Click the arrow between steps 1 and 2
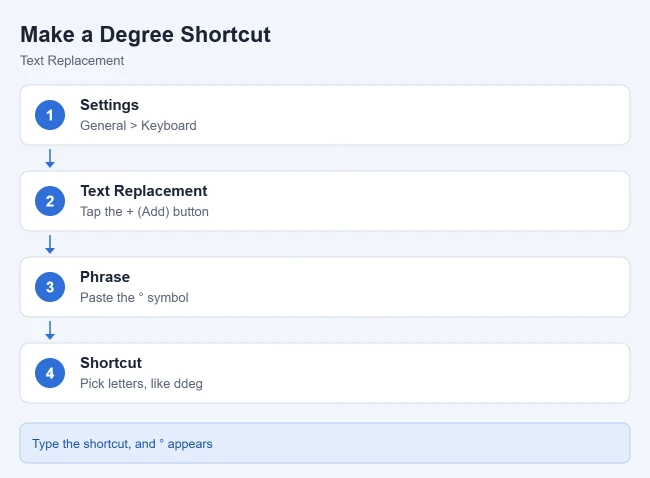The image size is (650, 478). (50, 158)
